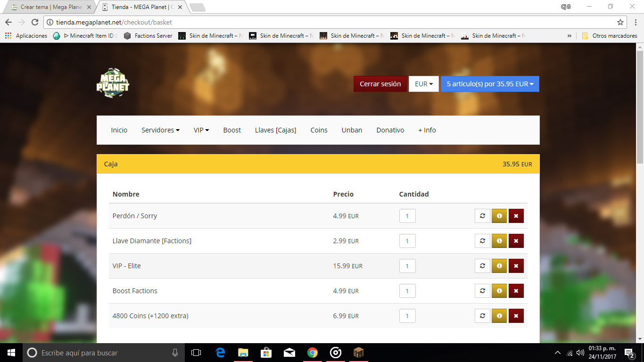This screenshot has height=362, width=644.
Task: Click the Perdón / Sorry quantity field
Action: (x=407, y=216)
